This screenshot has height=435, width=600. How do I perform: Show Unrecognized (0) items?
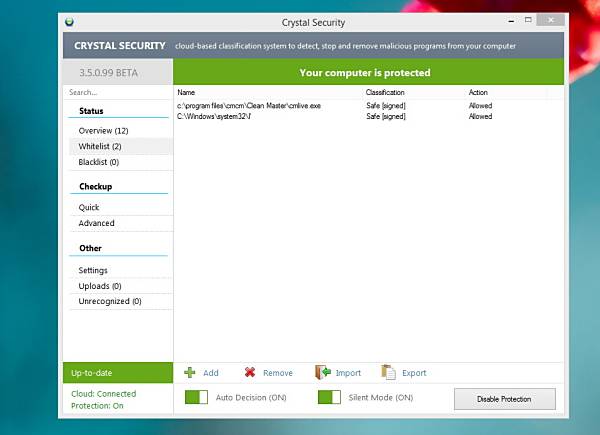pyautogui.click(x=110, y=301)
